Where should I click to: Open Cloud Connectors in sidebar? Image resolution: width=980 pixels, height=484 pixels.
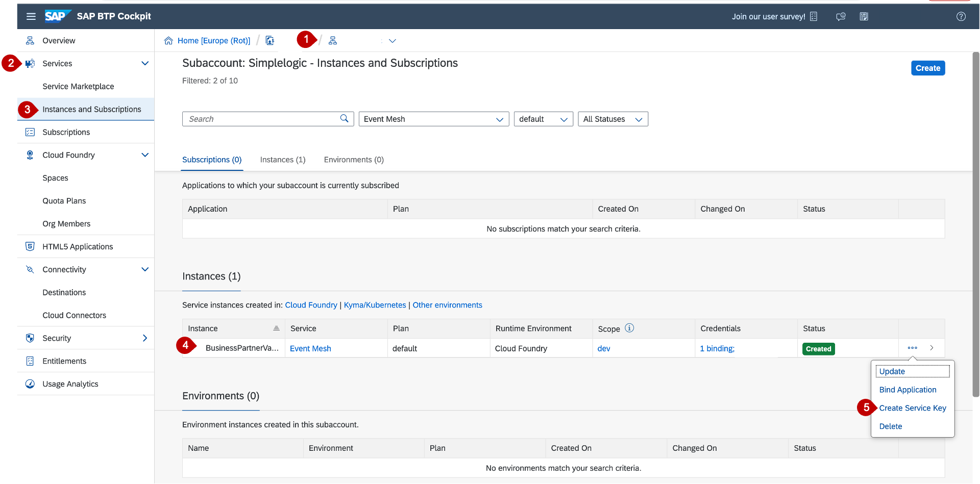pyautogui.click(x=74, y=315)
